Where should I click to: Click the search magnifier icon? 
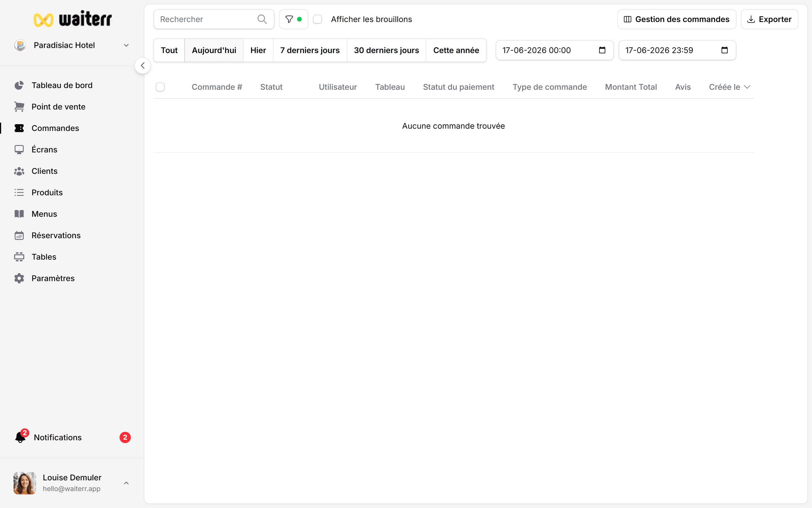[262, 19]
